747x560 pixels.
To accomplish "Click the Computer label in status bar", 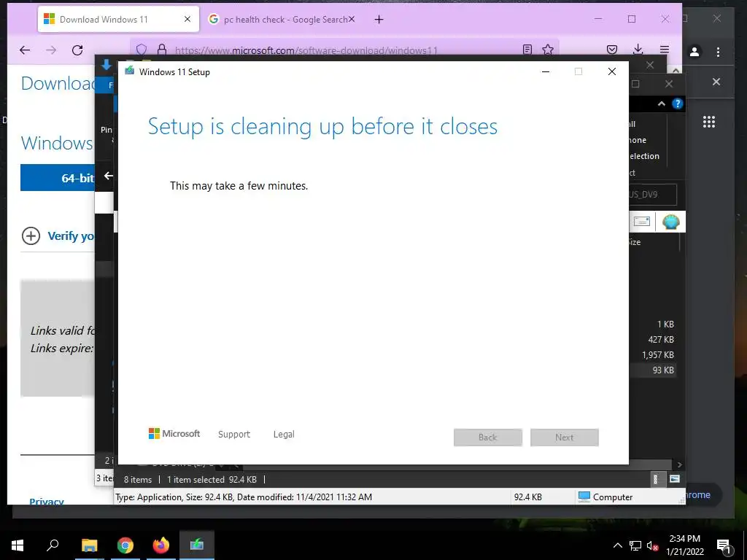I will [613, 497].
